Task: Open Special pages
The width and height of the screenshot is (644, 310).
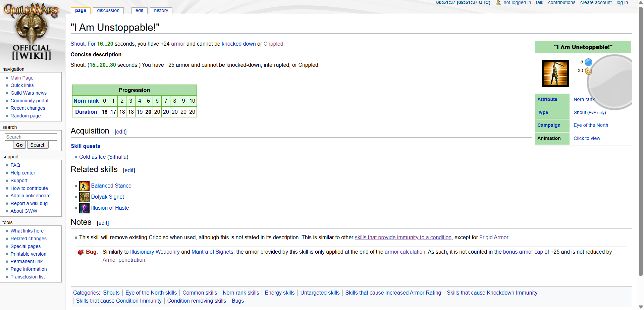Action: pyautogui.click(x=25, y=246)
